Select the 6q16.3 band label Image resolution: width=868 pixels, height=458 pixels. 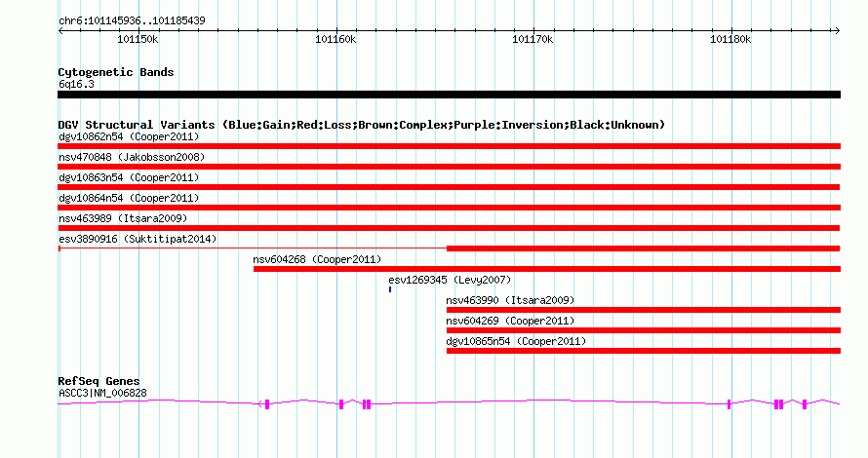point(76,84)
